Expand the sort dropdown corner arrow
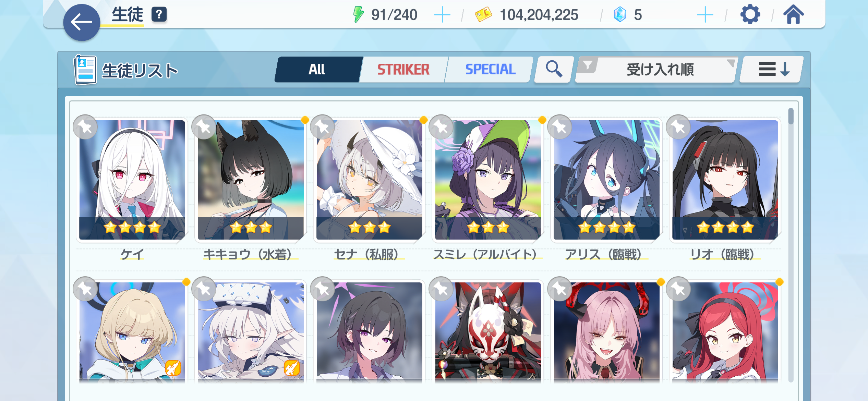The image size is (868, 401). [x=731, y=63]
